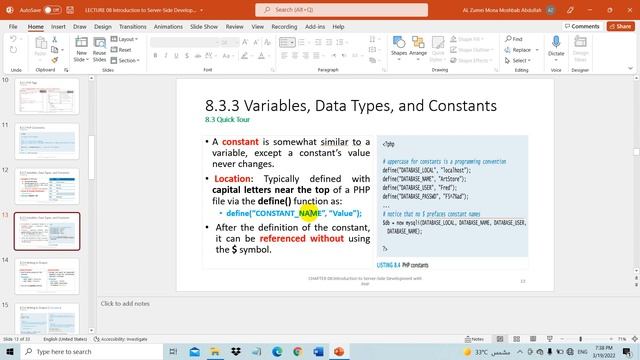Apply text highlight color
The image size is (640, 360).
[244, 56]
